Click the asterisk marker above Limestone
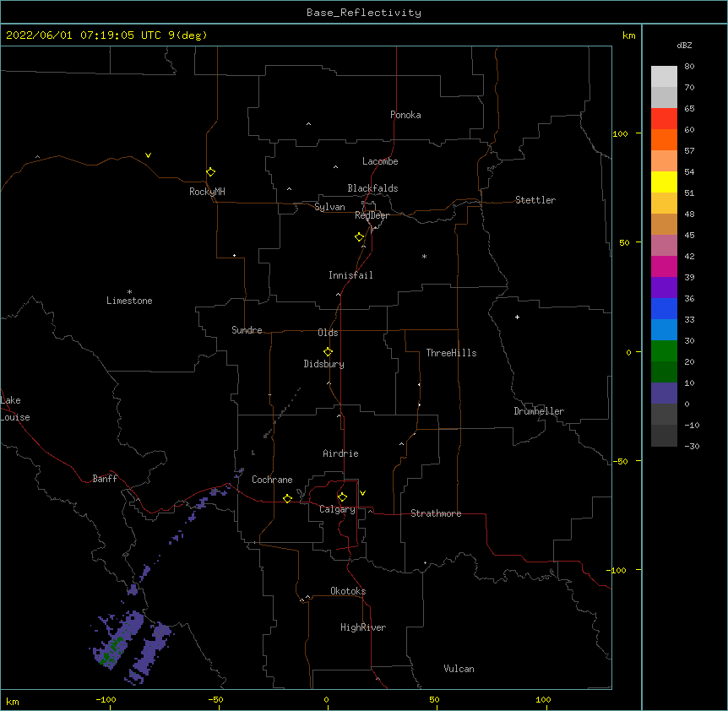The image size is (728, 711). point(129,292)
